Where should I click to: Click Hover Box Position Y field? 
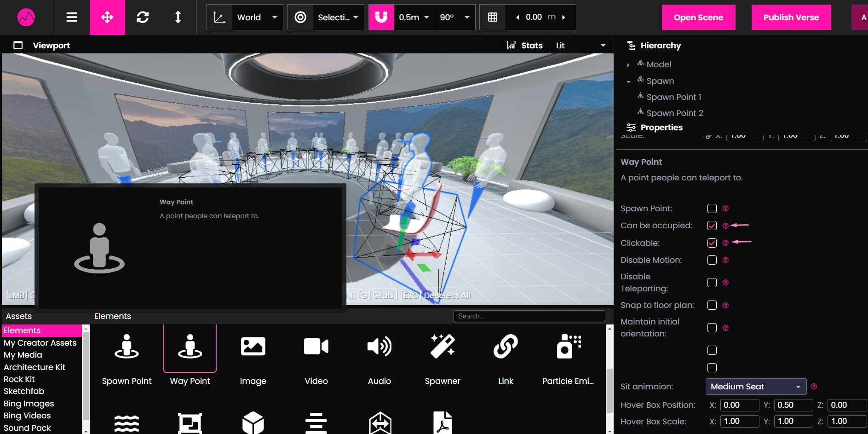pos(793,405)
